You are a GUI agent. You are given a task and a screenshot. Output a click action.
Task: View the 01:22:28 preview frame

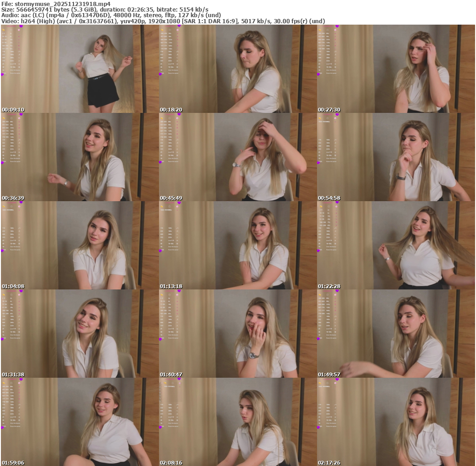coord(396,245)
